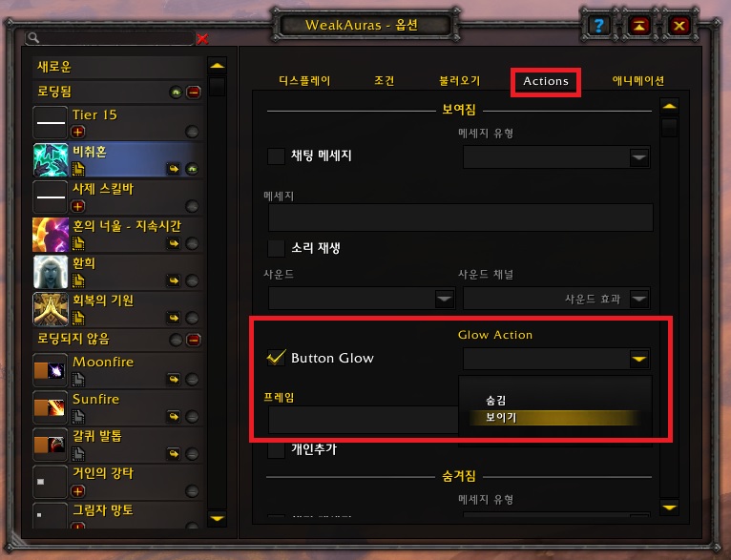Switch to the 애니메이션 tab
The image size is (731, 560).
pos(637,80)
